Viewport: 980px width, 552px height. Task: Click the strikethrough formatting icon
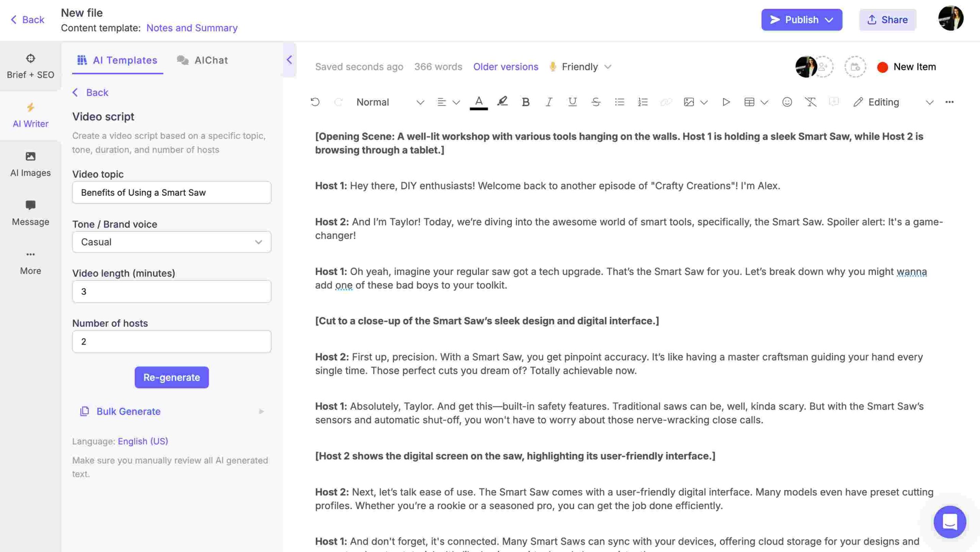coord(595,102)
